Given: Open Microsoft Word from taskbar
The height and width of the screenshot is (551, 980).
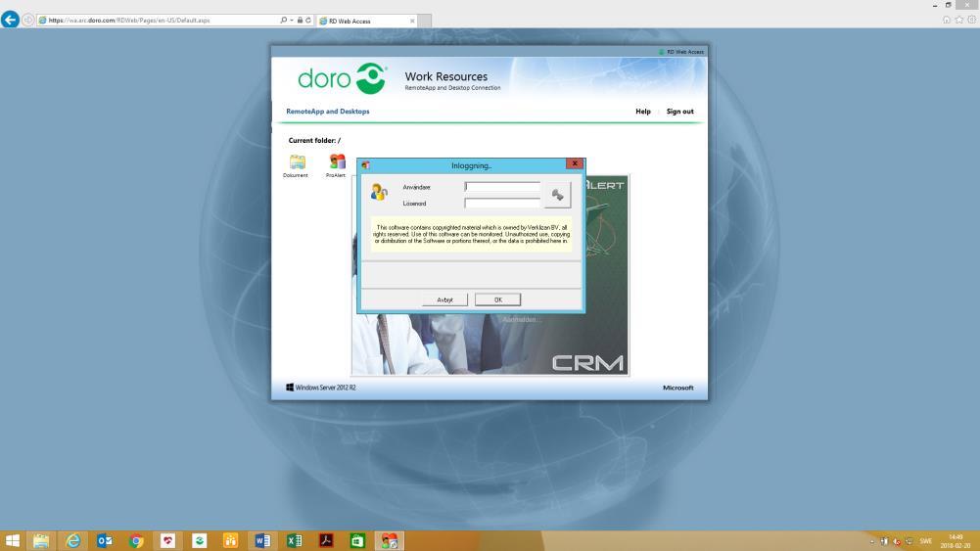Looking at the screenshot, I should [x=262, y=540].
